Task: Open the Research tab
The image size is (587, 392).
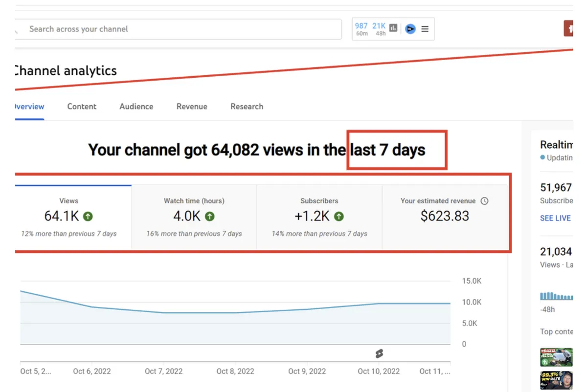Action: click(247, 107)
